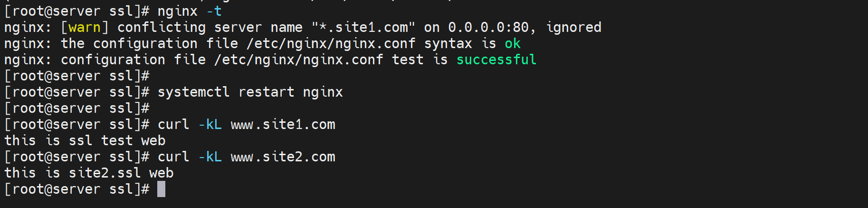
Task: Click the 'this is site2.ssl web' output
Action: 89,173
